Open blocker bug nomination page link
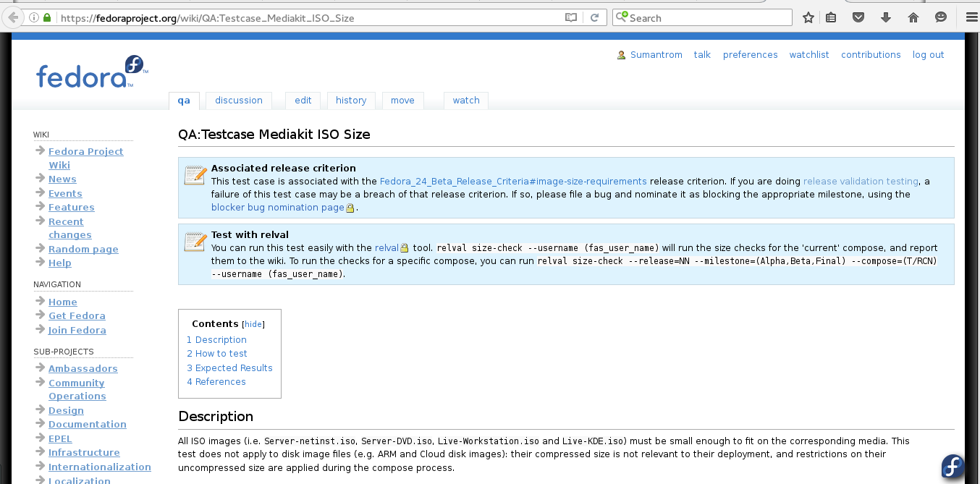Screen dimensions: 980x484 [x=278, y=208]
